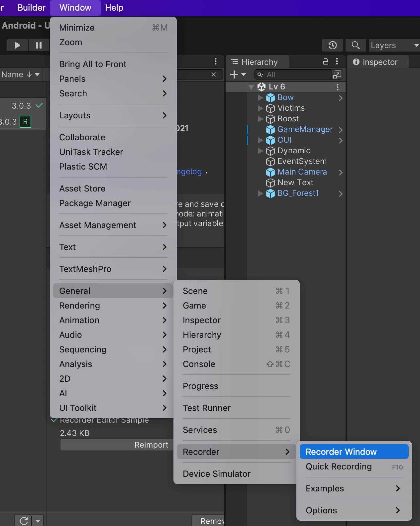The image size is (420, 526).
Task: Expand the Victims object
Action: (x=261, y=108)
